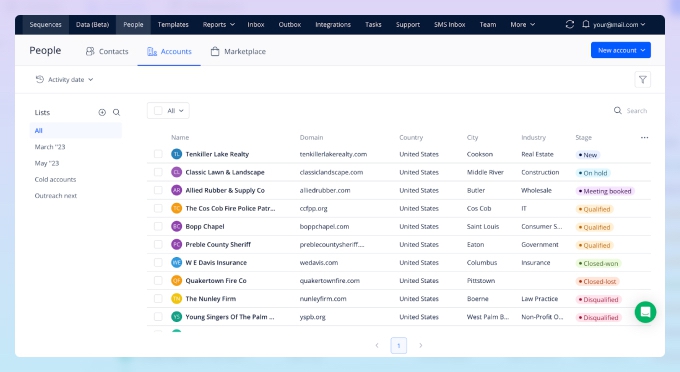This screenshot has height=372, width=680.
Task: Open the green chat support bubble
Action: pyautogui.click(x=645, y=312)
